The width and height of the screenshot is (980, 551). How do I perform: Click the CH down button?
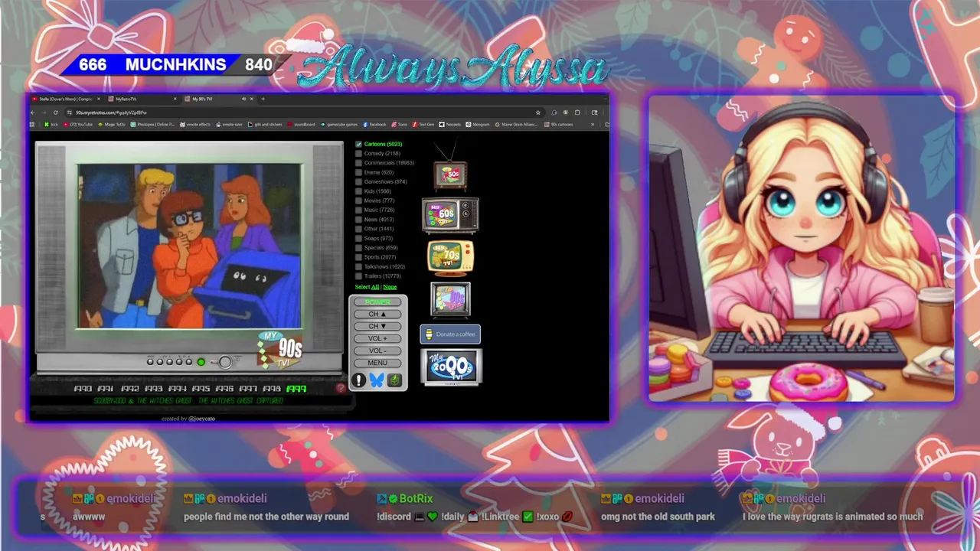tap(377, 326)
